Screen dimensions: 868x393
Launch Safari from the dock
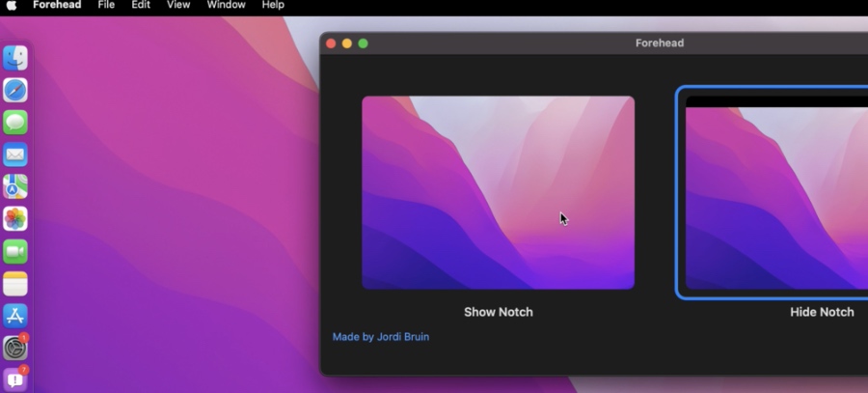click(x=14, y=90)
